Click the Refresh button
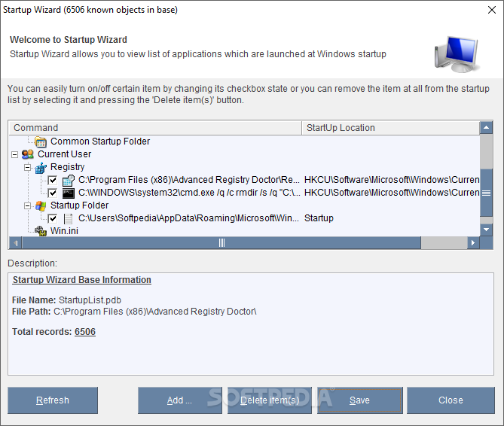Viewport: 504px width, 426px height. [53, 400]
